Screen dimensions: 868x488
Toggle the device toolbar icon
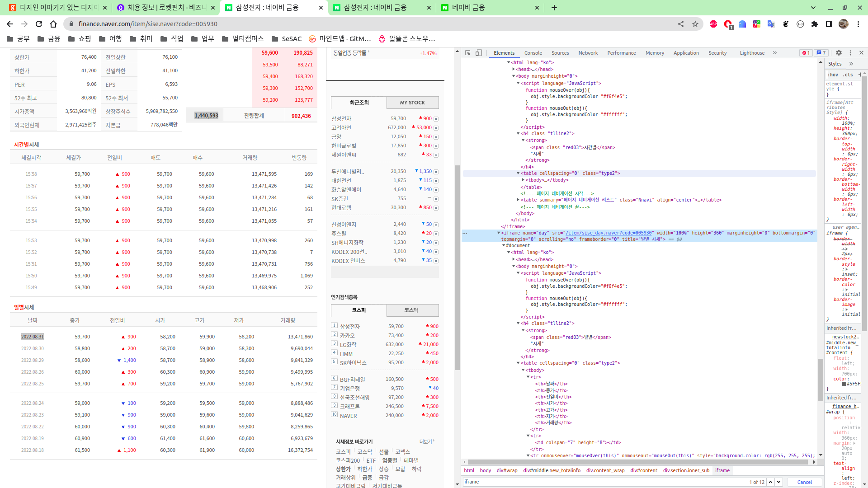pos(479,53)
